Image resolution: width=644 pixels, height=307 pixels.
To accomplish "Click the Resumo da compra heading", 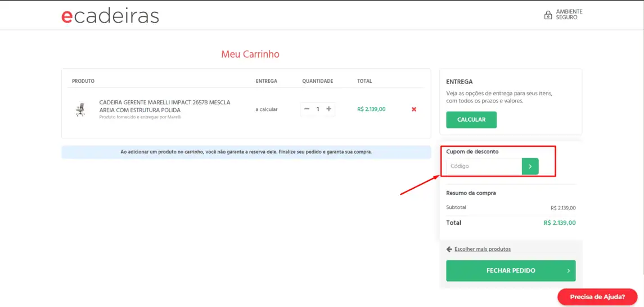I will click(x=471, y=193).
